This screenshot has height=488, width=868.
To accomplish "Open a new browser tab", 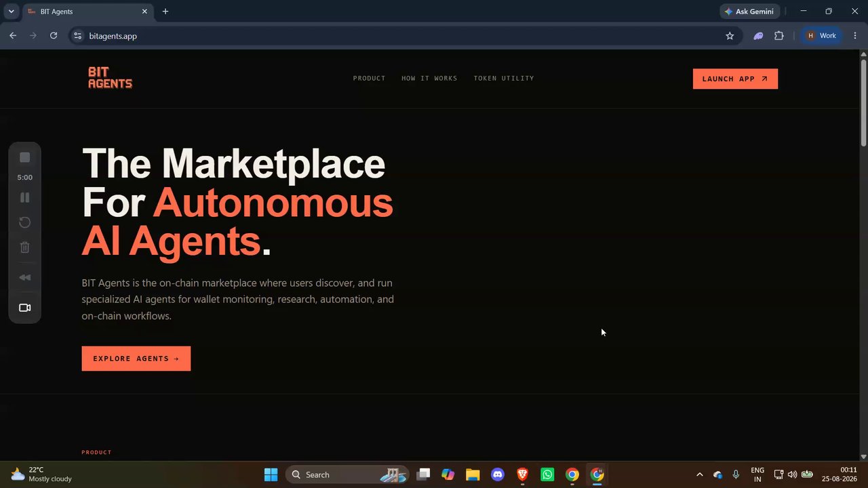I will pyautogui.click(x=165, y=12).
